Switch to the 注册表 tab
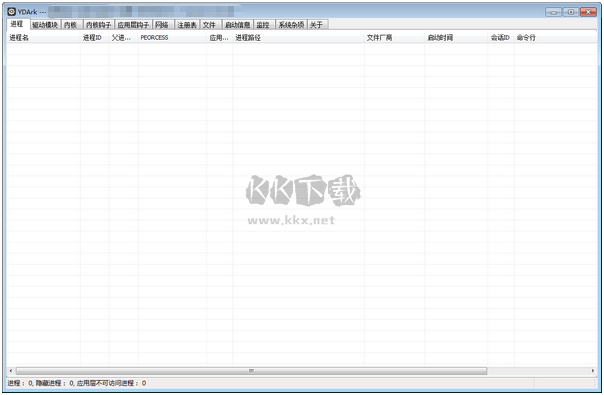604x395 pixels. (x=187, y=25)
